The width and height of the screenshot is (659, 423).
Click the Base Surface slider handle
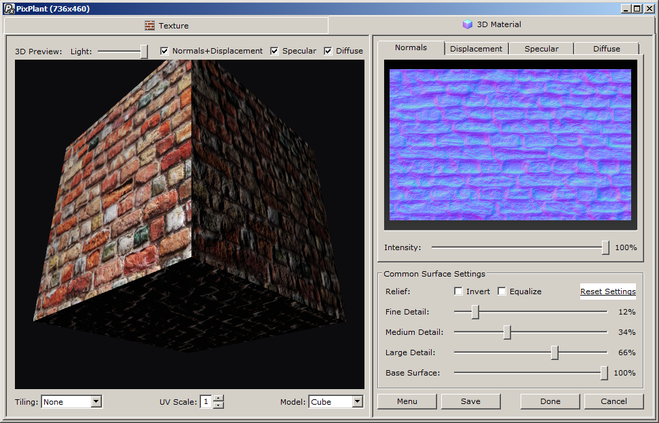point(604,373)
